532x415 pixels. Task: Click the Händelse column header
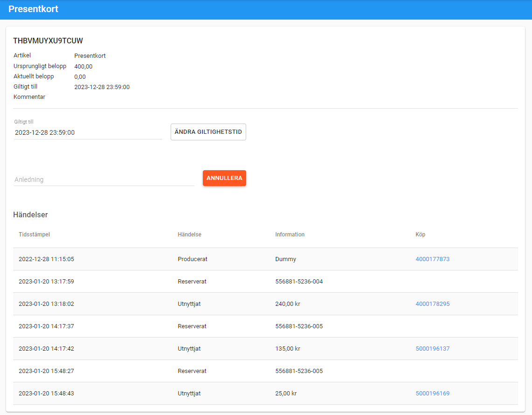point(189,235)
